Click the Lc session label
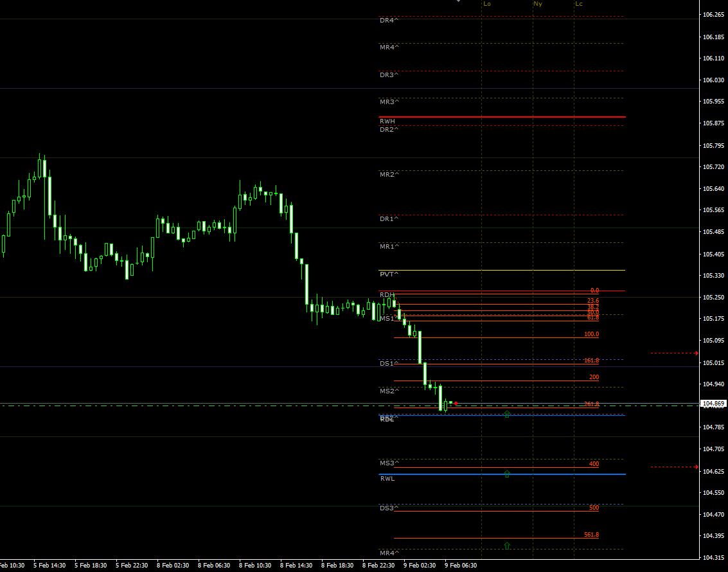Viewport: 728px width, 572px height. [x=579, y=4]
